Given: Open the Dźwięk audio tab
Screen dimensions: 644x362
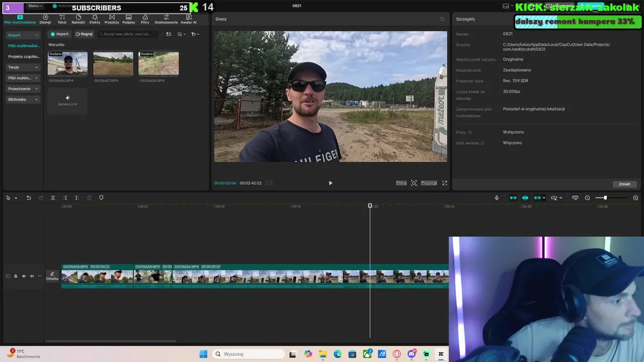Looking at the screenshot, I should click(45, 19).
